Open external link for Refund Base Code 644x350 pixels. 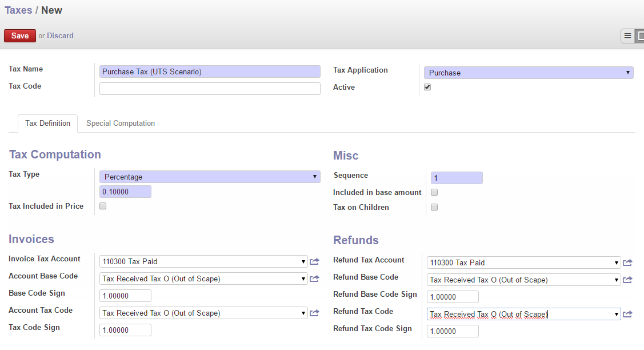pos(627,280)
